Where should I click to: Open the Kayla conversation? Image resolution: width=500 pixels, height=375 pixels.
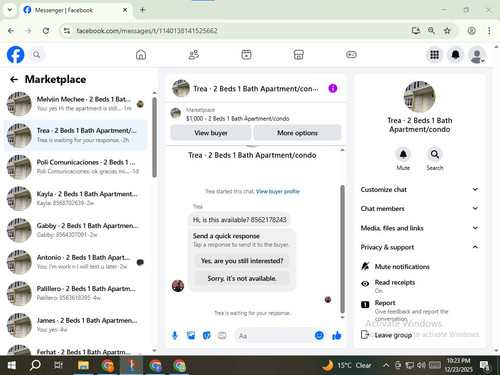(x=75, y=198)
